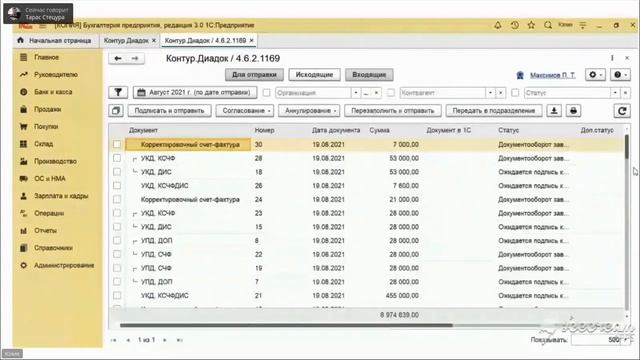Click the vertical scrollbar of the table
The width and height of the screenshot is (640, 360).
pos(627,147)
